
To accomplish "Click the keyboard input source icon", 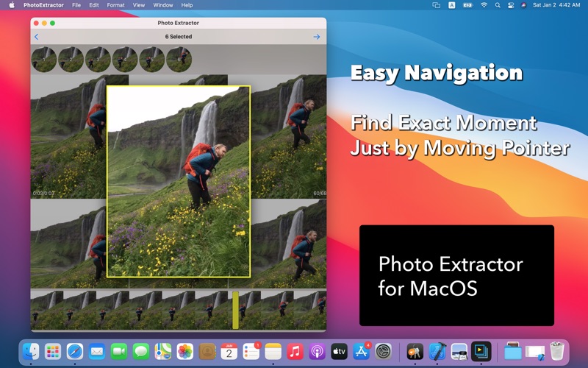I will click(x=452, y=5).
